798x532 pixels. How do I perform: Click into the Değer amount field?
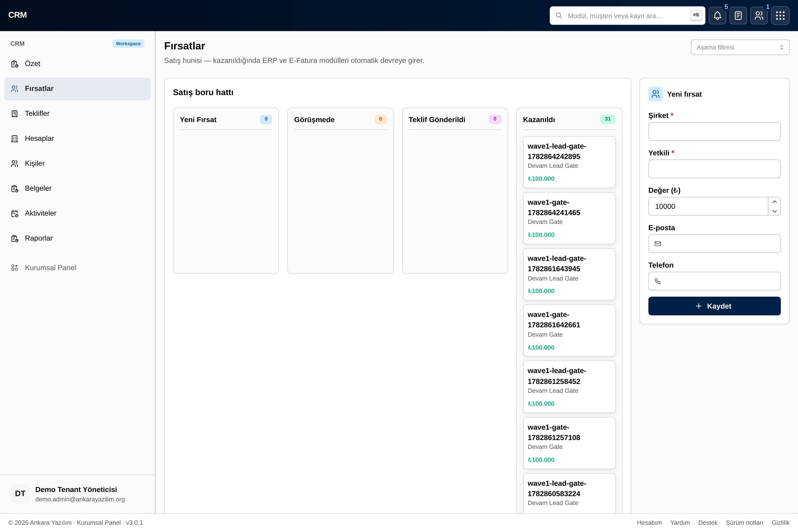(x=708, y=206)
